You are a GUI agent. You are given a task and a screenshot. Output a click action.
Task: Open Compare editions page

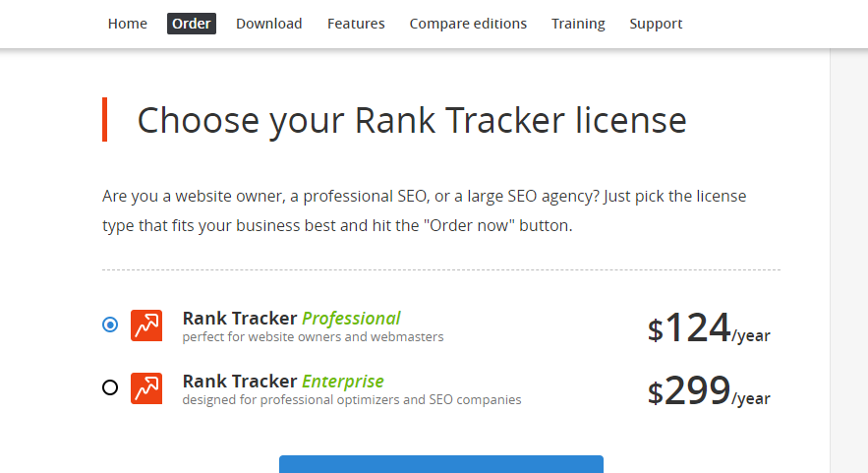click(468, 24)
